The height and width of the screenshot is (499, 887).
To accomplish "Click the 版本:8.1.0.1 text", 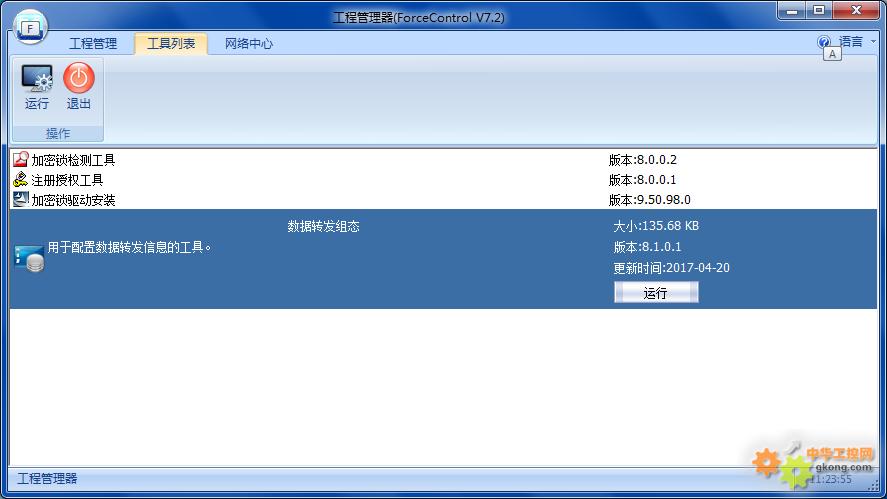I will click(x=647, y=247).
